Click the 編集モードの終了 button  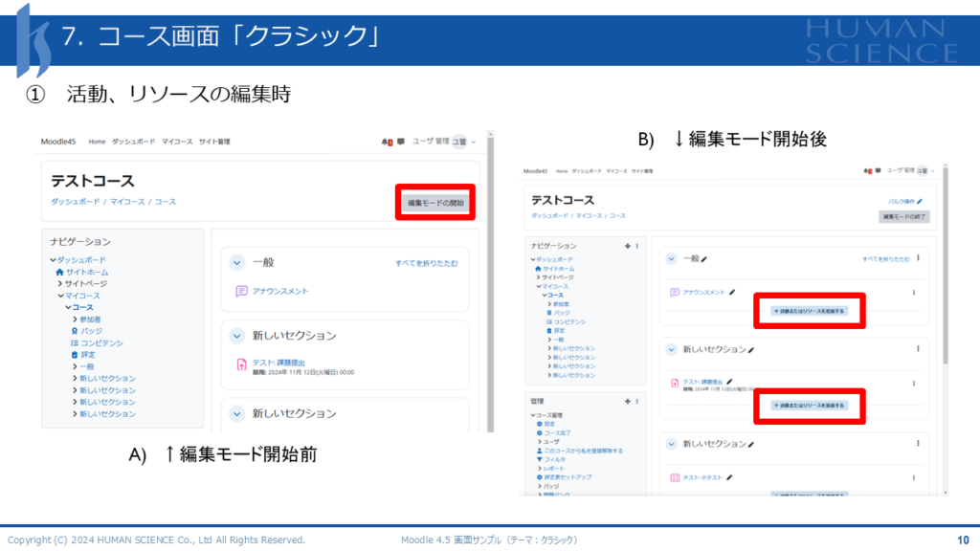click(903, 217)
